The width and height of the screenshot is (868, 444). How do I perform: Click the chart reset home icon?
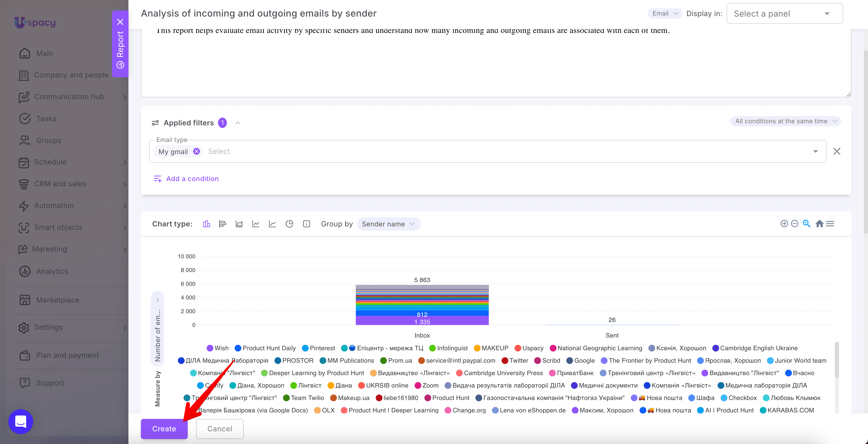pyautogui.click(x=820, y=224)
